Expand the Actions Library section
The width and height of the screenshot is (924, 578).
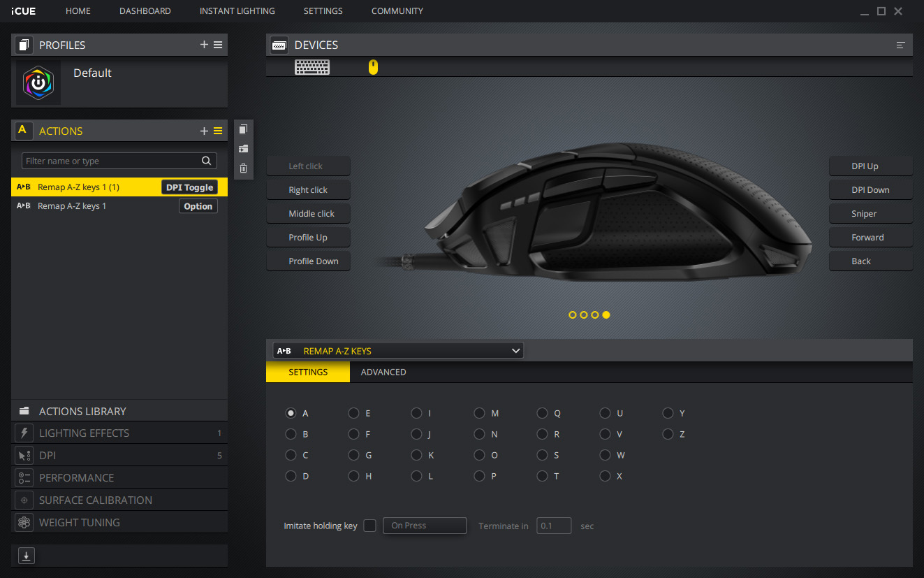(x=119, y=411)
